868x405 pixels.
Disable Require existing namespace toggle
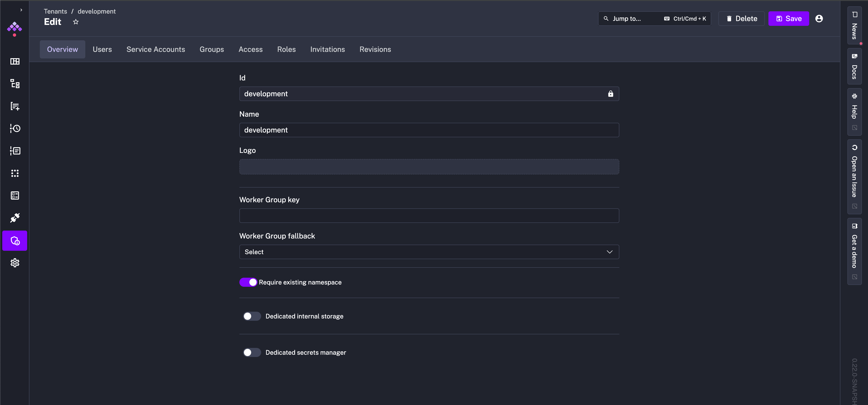pyautogui.click(x=248, y=282)
